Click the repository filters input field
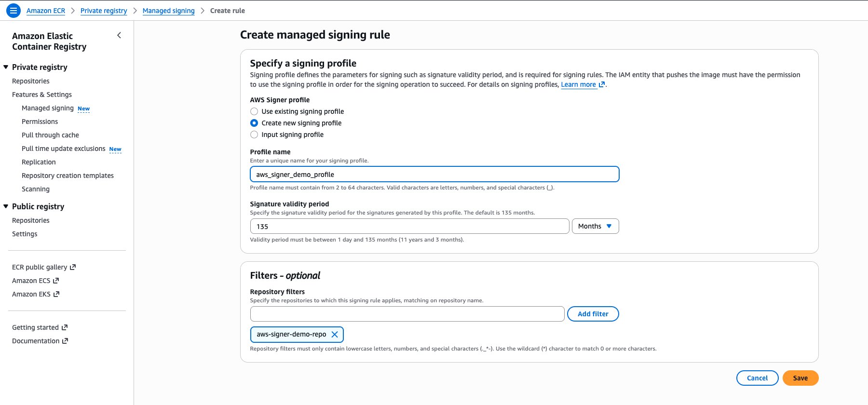 407,313
